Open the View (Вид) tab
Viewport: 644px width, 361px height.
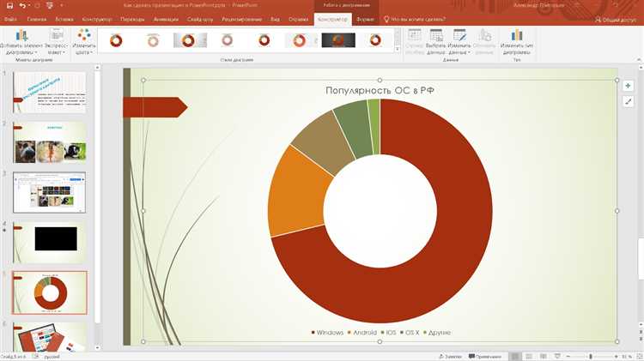(275, 19)
